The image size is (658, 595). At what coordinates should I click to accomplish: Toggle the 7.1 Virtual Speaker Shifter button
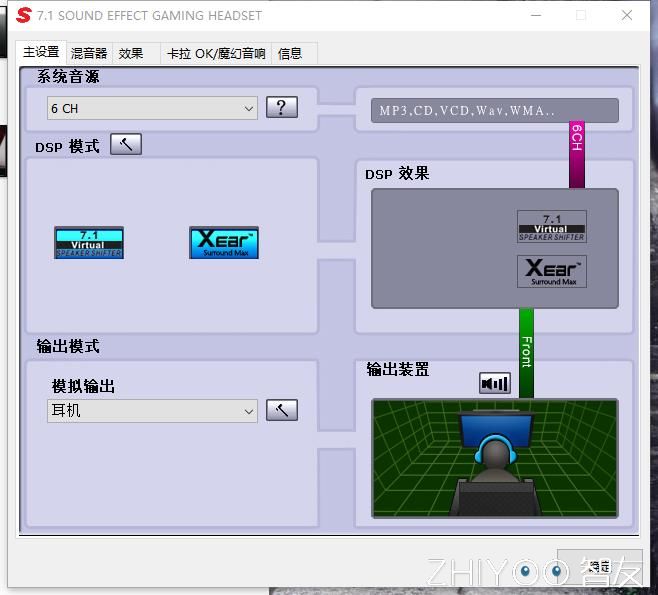(x=89, y=243)
